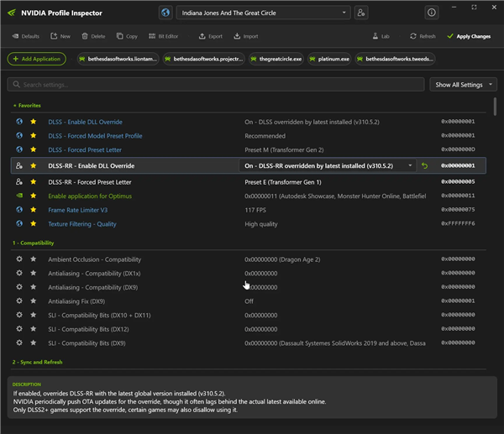Collapse the Favorites section
The height and width of the screenshot is (434, 504).
27,106
